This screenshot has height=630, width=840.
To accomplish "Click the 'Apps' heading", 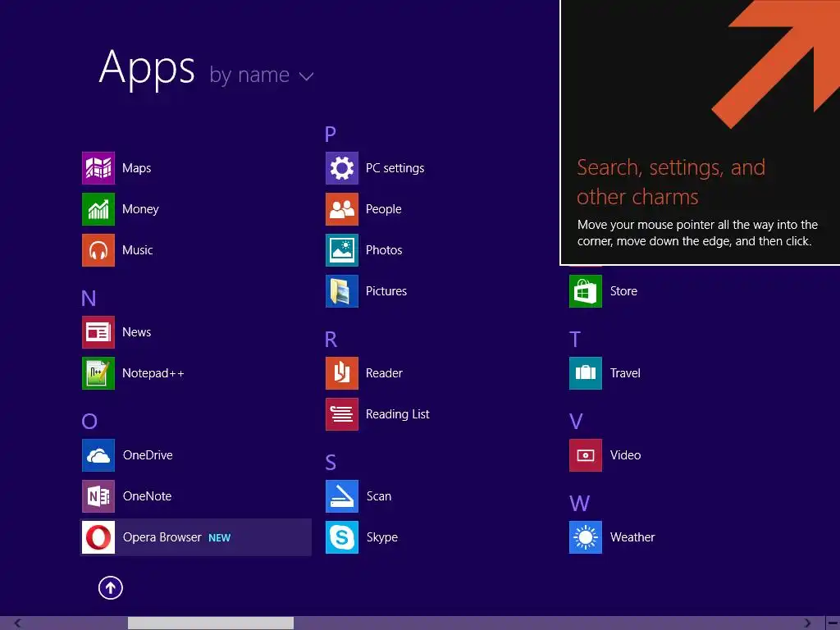I will [147, 68].
